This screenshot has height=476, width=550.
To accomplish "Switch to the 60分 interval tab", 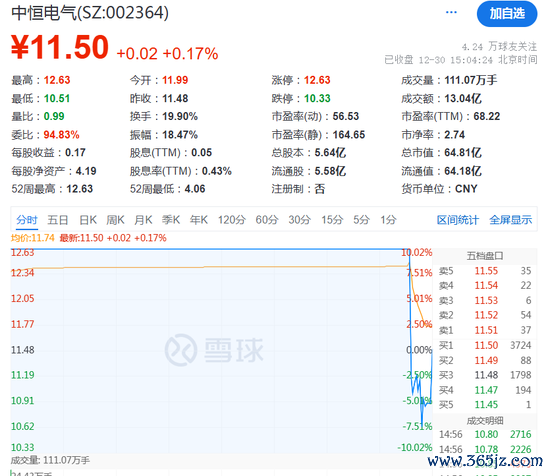I will click(267, 220).
